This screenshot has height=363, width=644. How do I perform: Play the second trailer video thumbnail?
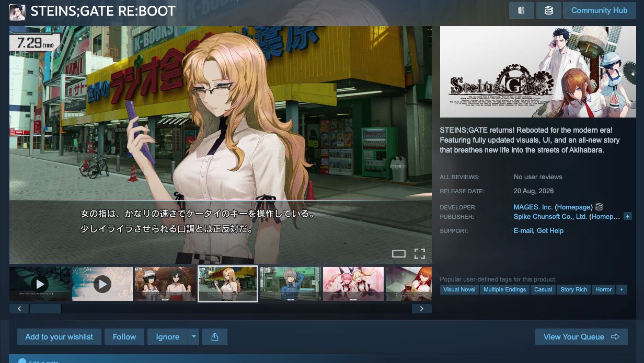[102, 284]
